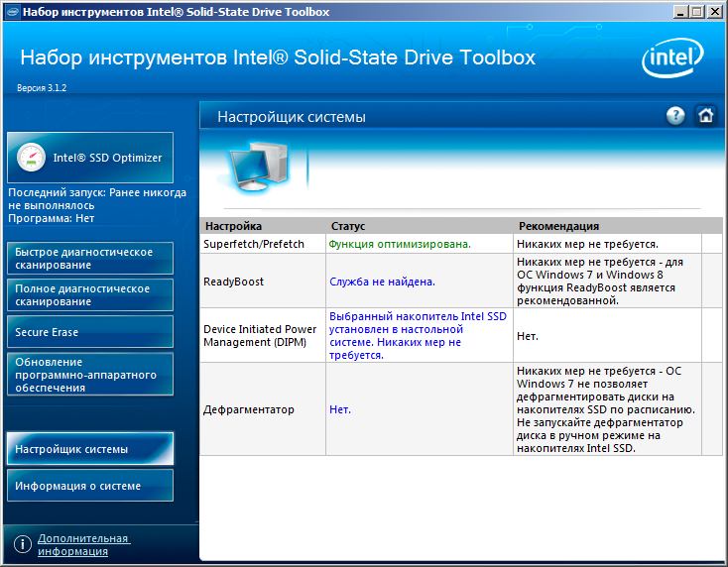Click 'Последний запуск' status text
Viewport: 728px width, 567px height.
click(x=97, y=199)
